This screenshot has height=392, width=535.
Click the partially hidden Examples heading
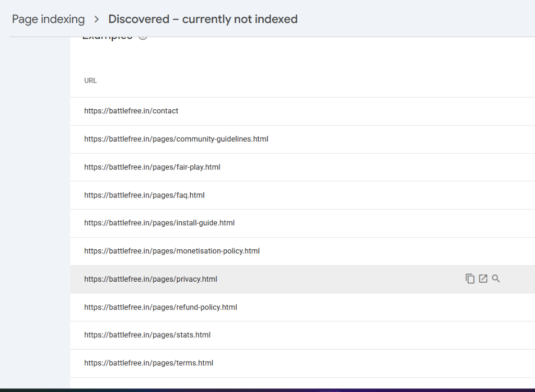107,38
